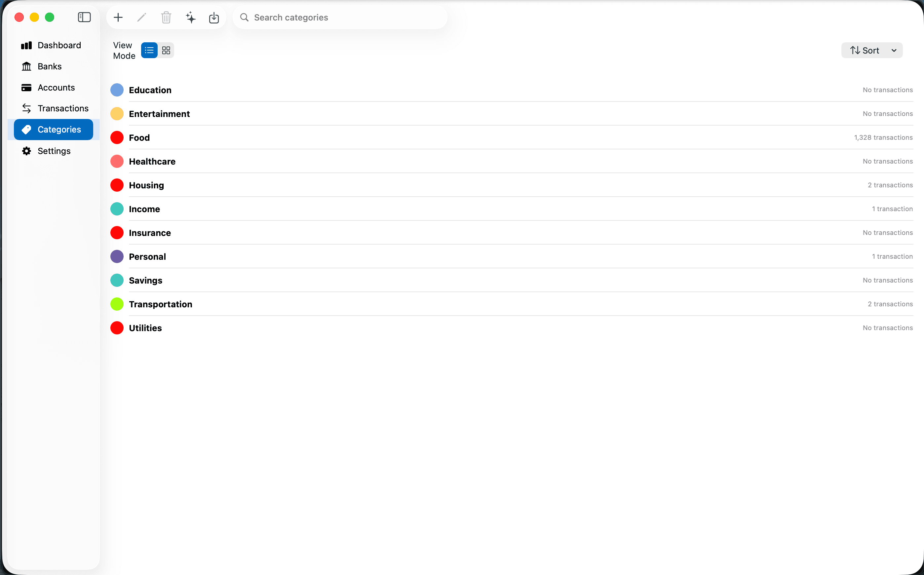
Task: Navigate to the Transactions section
Action: 63,108
